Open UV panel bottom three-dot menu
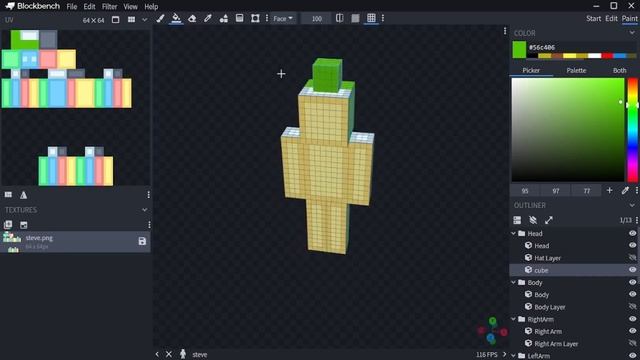The height and width of the screenshot is (360, 640). pyautogui.click(x=149, y=195)
